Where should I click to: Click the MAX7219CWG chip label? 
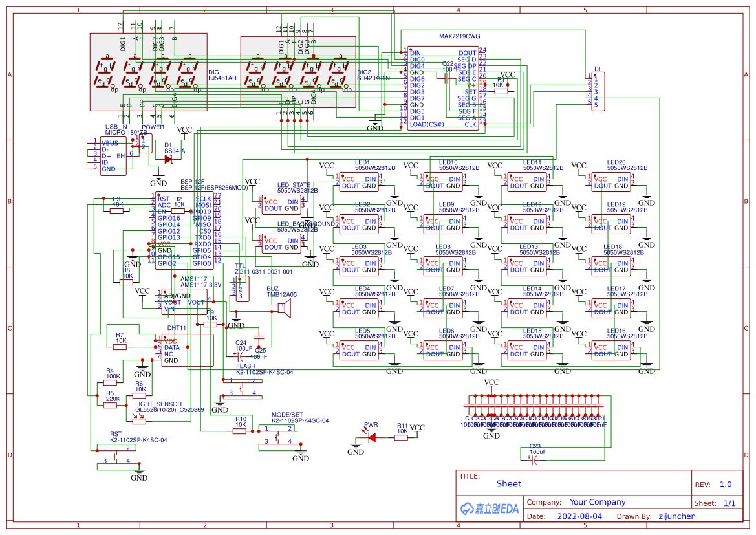click(x=459, y=36)
